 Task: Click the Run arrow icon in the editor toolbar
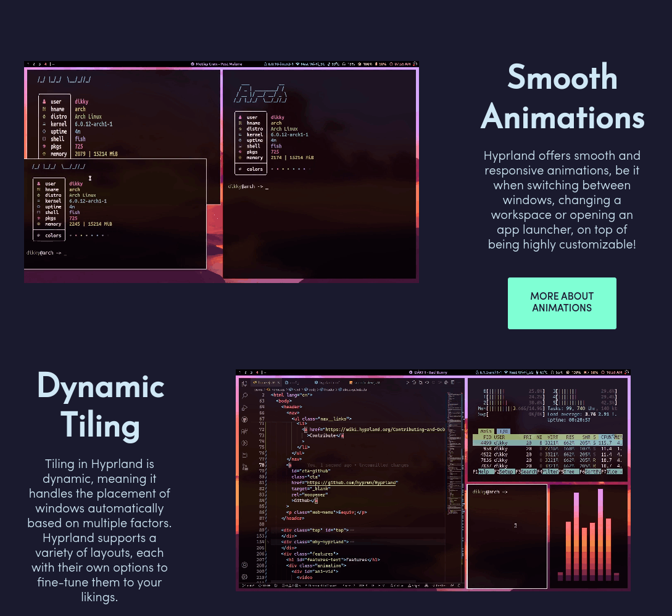[x=407, y=382]
